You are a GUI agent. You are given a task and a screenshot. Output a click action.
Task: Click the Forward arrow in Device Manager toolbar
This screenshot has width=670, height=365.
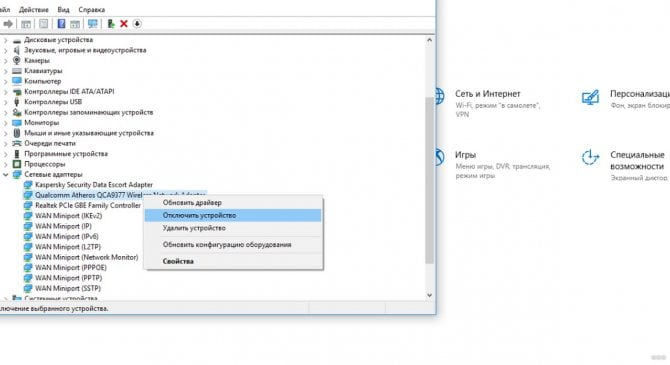(8, 24)
